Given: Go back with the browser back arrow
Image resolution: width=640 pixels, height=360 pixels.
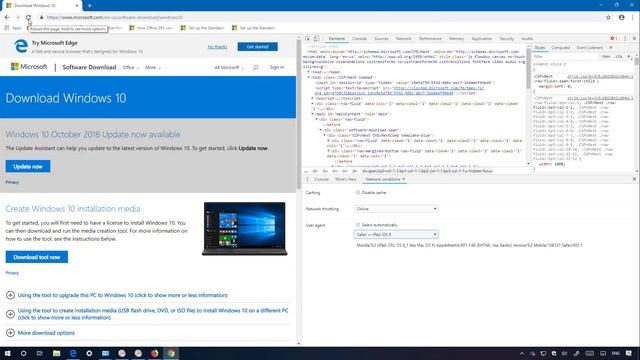Looking at the screenshot, I should coord(7,18).
